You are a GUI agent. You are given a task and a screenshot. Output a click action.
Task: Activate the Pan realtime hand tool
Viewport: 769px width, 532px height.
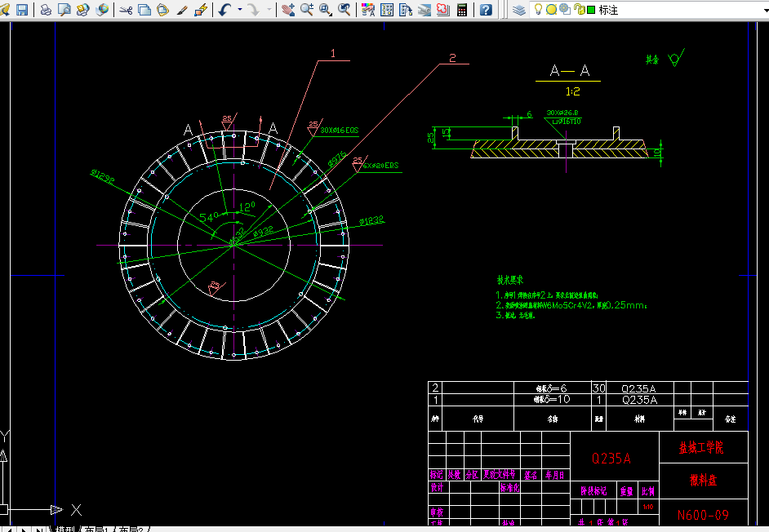287,10
